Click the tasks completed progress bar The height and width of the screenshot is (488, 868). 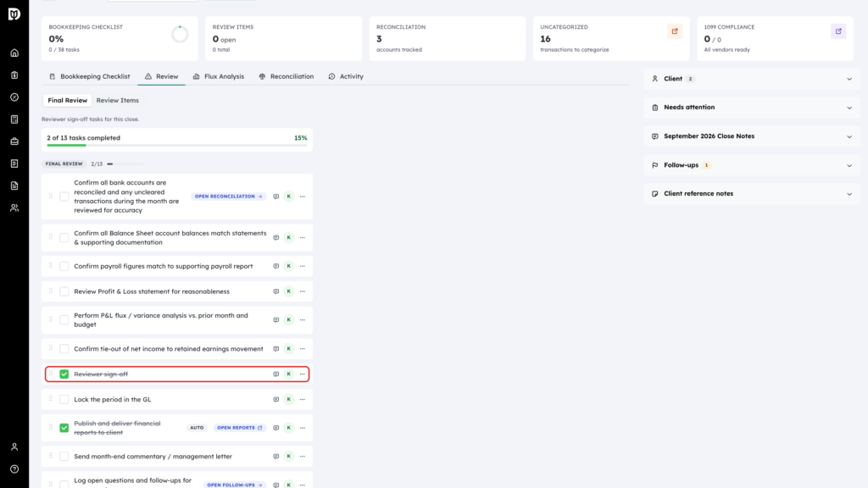click(x=177, y=145)
